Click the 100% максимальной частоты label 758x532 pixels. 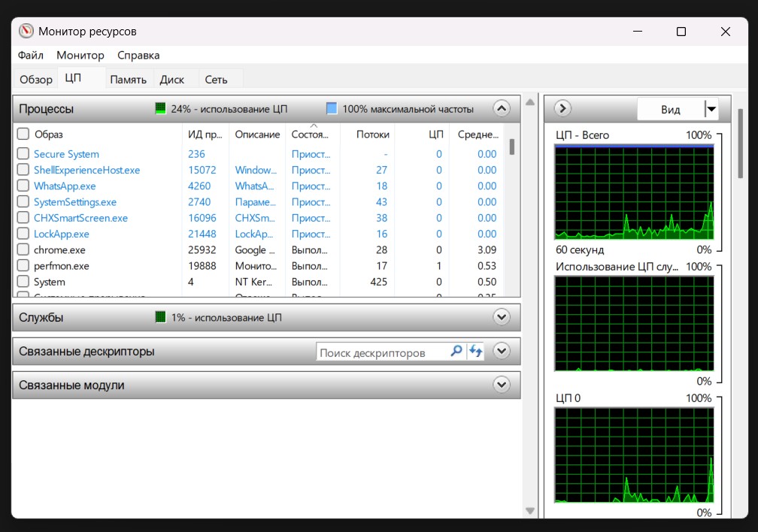pyautogui.click(x=408, y=109)
